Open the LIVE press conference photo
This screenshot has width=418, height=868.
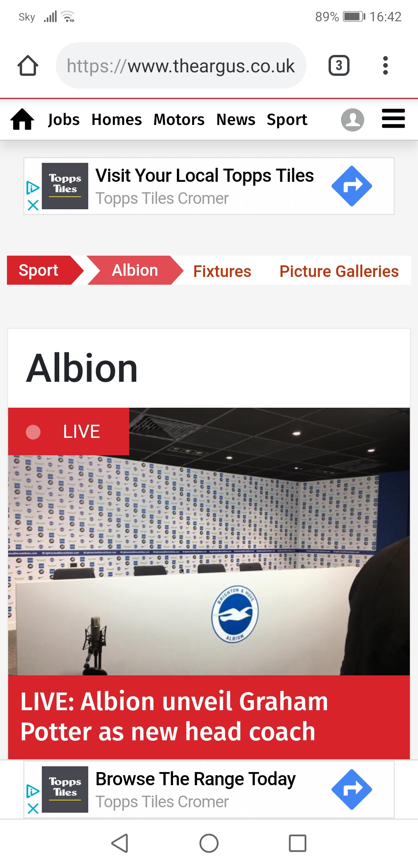209,542
